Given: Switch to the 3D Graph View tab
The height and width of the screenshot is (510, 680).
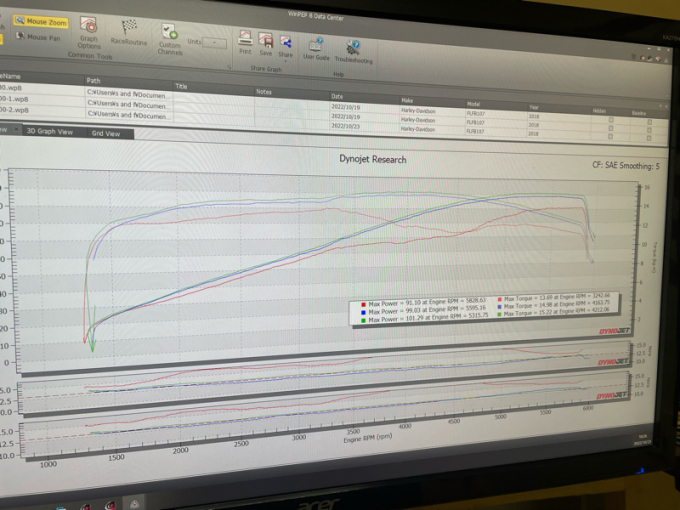Looking at the screenshot, I should [x=49, y=131].
